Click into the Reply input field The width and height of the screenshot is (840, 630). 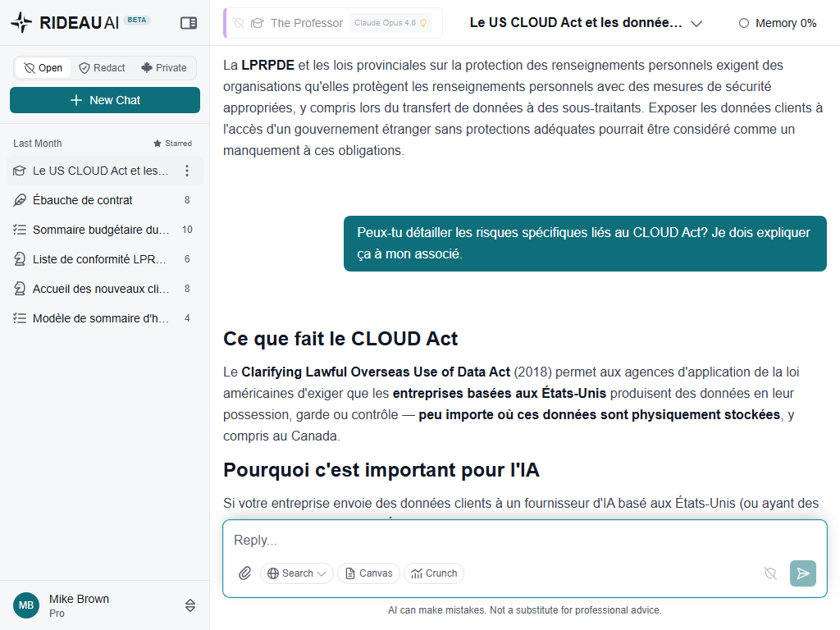(524, 540)
